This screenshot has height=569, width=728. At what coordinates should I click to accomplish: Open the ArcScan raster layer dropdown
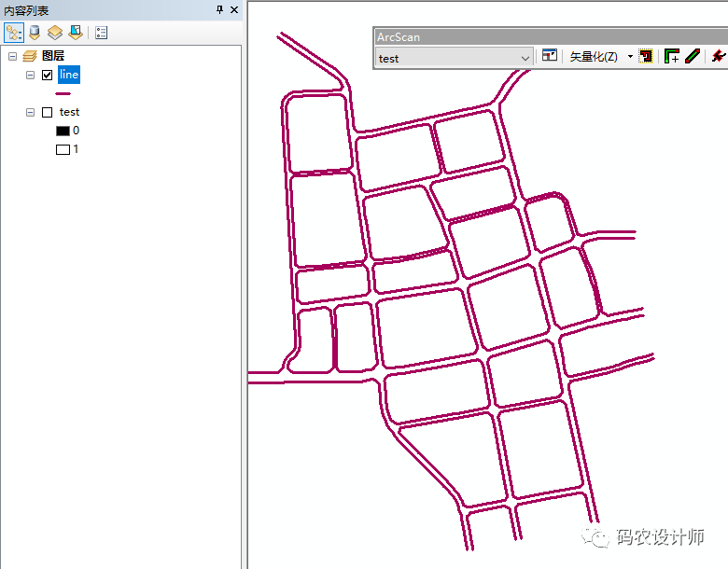525,58
